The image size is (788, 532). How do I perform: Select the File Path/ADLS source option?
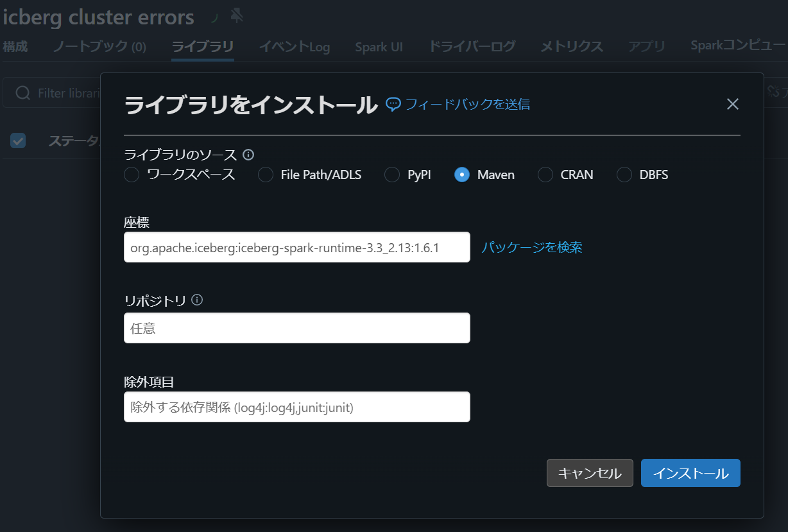tap(266, 175)
